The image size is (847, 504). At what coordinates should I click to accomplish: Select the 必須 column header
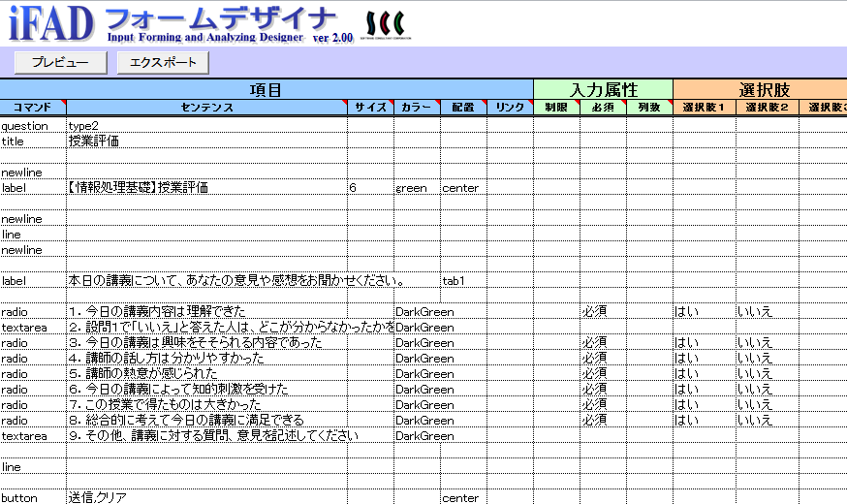603,108
